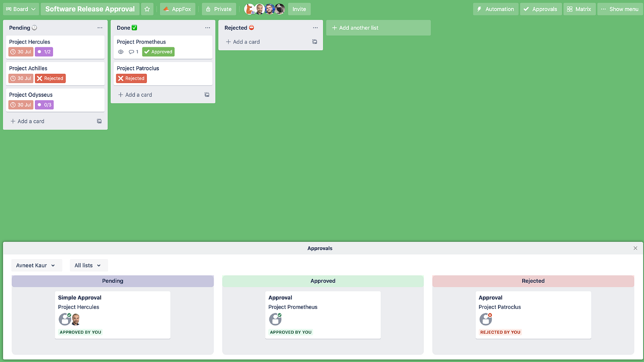Image resolution: width=644 pixels, height=362 pixels.
Task: Click the approved user avatar on the Hercules approval
Action: 65,319
